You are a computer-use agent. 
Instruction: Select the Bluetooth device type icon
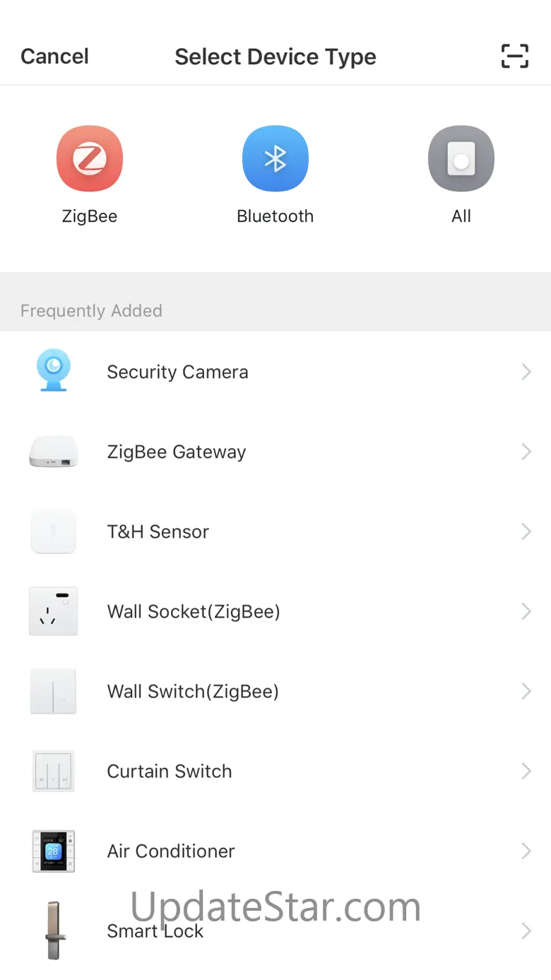pos(275,159)
